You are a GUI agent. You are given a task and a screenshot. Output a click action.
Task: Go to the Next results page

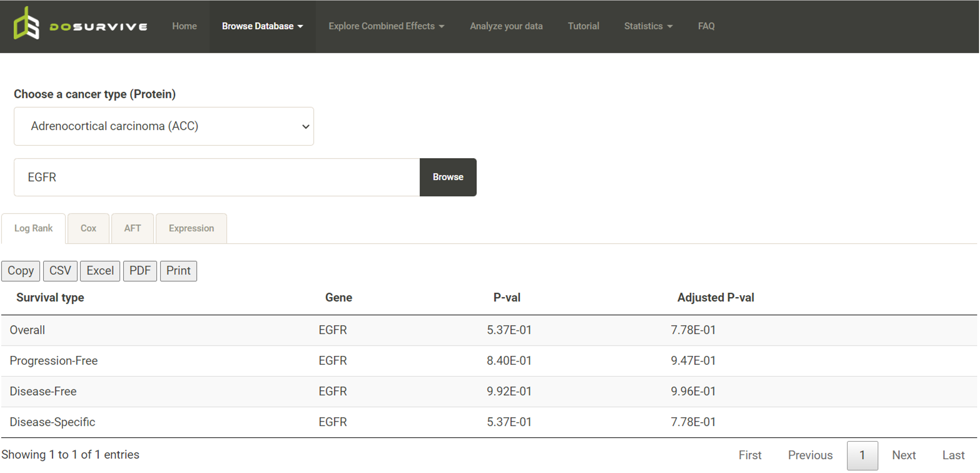pos(903,455)
